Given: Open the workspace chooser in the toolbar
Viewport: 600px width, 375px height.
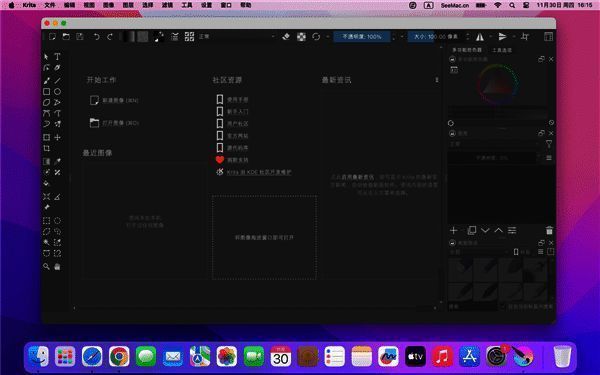Looking at the screenshot, I should [x=548, y=37].
